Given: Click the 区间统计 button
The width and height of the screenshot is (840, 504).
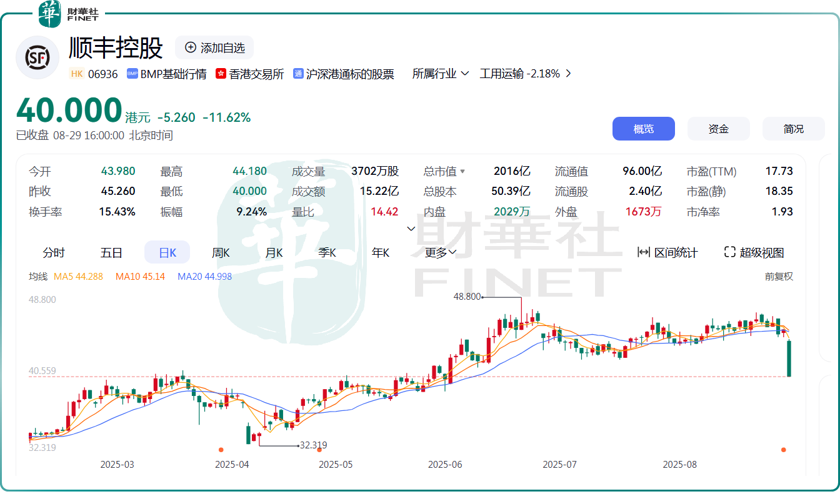Looking at the screenshot, I should tap(667, 252).
